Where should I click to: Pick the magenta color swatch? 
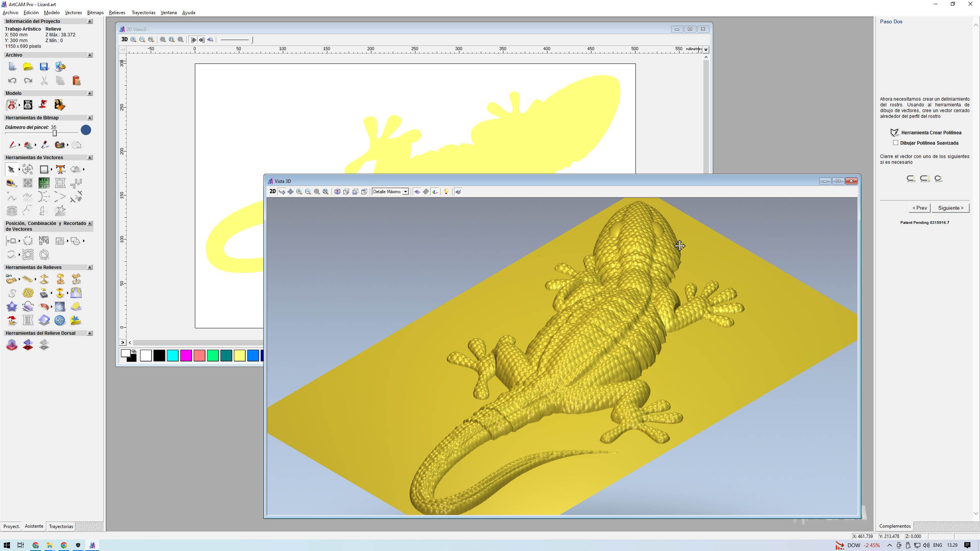(x=186, y=355)
